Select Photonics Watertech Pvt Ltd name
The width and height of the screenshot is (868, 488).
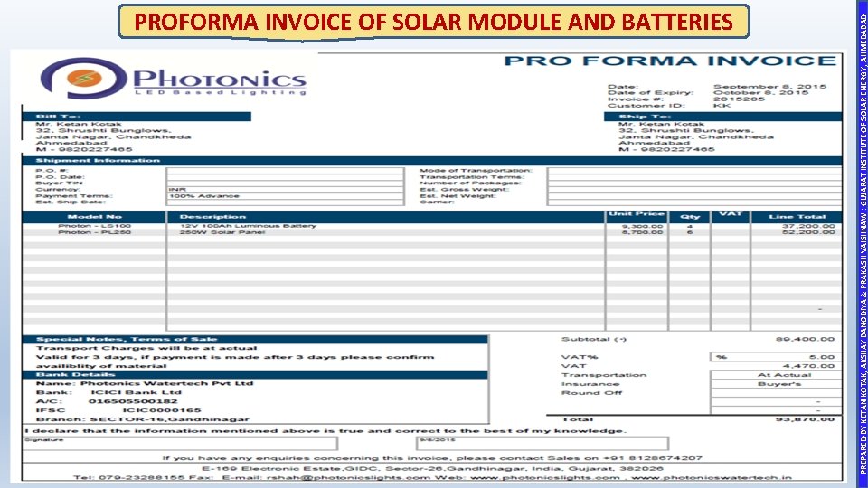[x=166, y=383]
